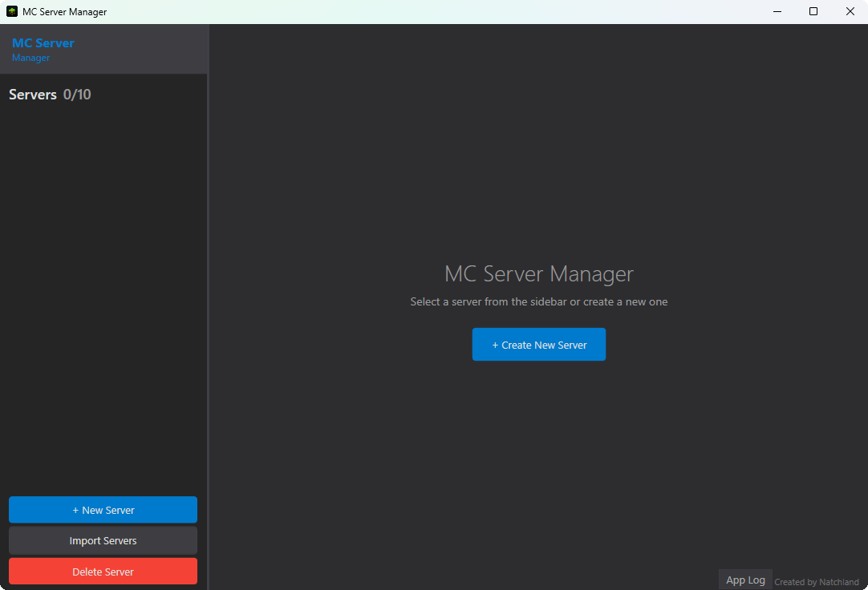Open the App Log panel
This screenshot has height=590, width=868.
pos(745,580)
